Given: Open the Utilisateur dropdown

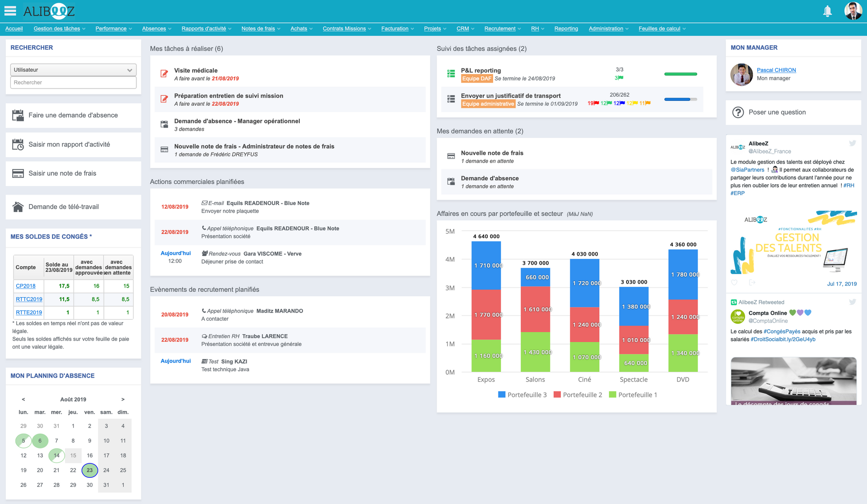Looking at the screenshot, I should pyautogui.click(x=73, y=70).
